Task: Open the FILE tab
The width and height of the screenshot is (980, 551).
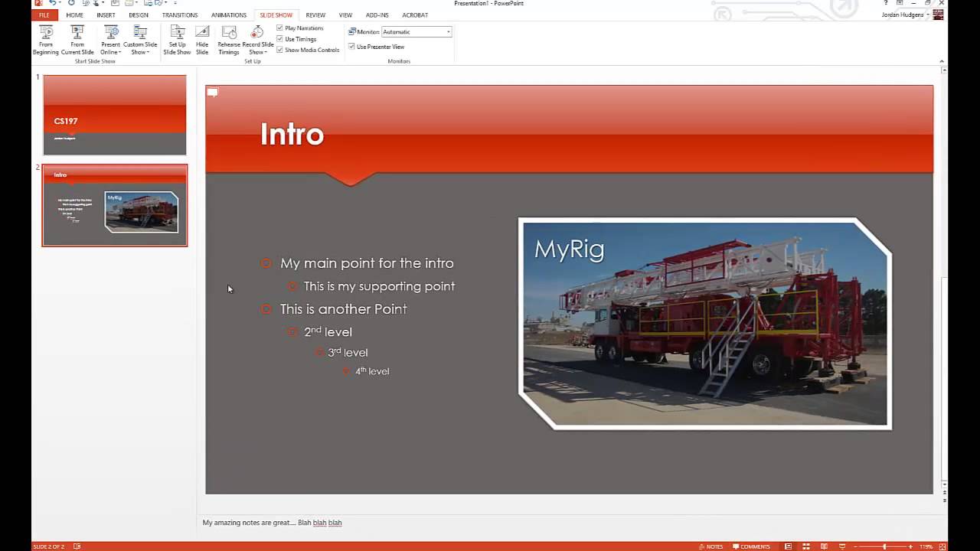Action: tap(44, 15)
